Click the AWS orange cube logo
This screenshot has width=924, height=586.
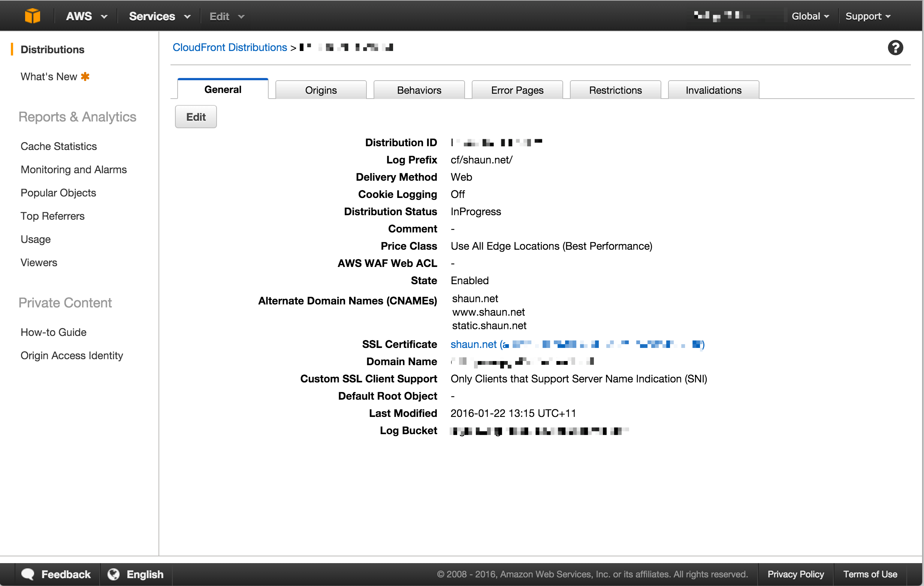[x=32, y=16]
